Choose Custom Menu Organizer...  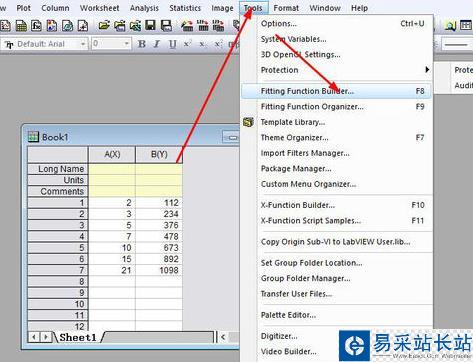pos(337,184)
